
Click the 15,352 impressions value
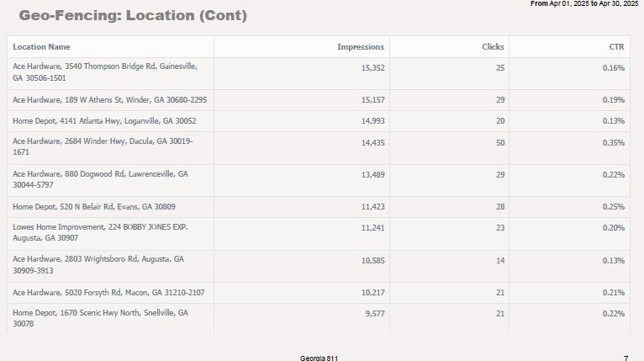click(372, 67)
